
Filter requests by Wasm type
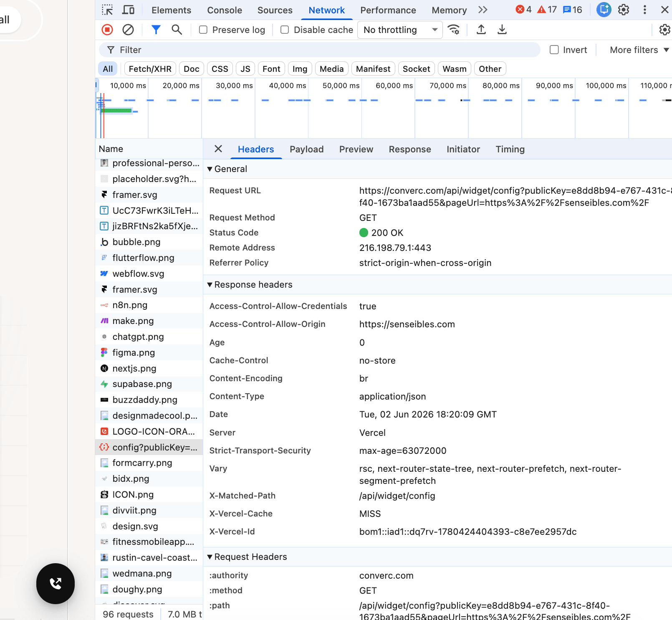(x=455, y=69)
